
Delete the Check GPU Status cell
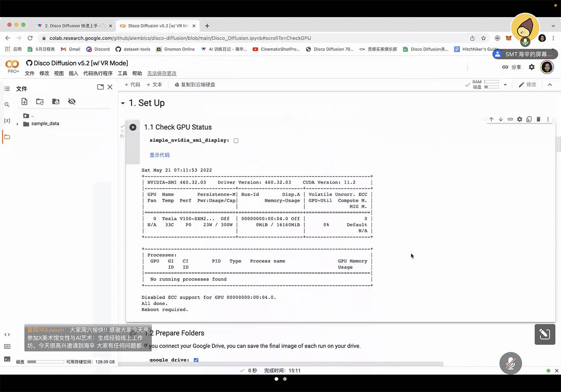point(538,119)
